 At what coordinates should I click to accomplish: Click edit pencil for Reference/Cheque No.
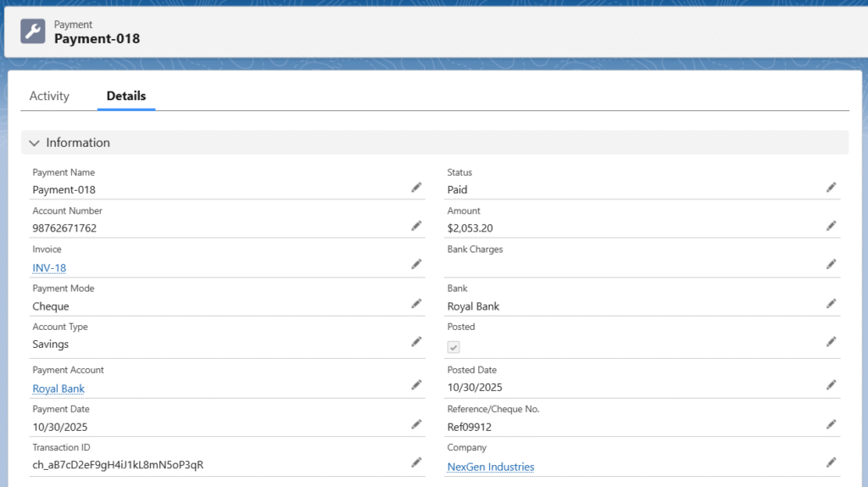(832, 423)
